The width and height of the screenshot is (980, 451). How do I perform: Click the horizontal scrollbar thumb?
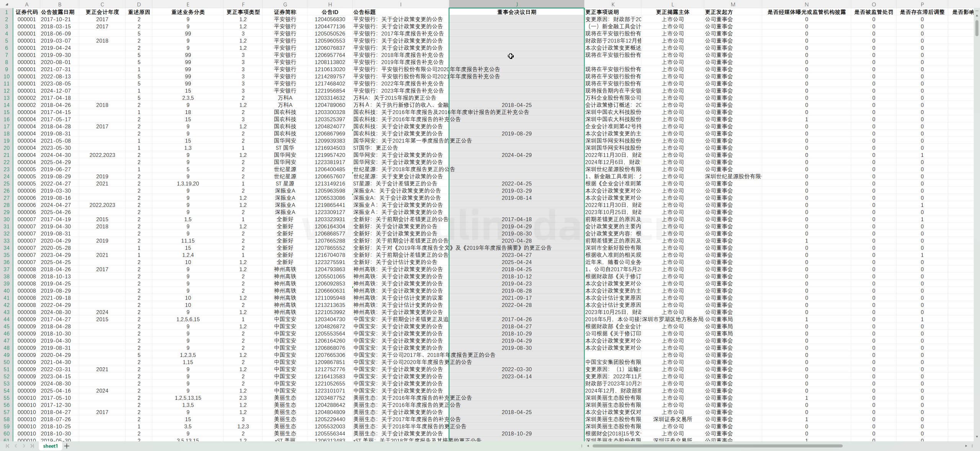pos(717,446)
